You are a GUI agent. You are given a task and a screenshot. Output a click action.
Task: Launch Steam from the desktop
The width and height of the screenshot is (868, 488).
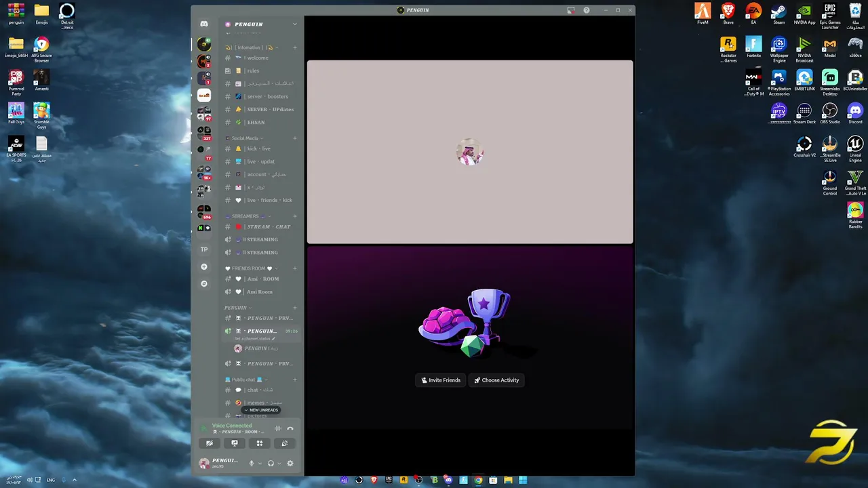coord(779,14)
